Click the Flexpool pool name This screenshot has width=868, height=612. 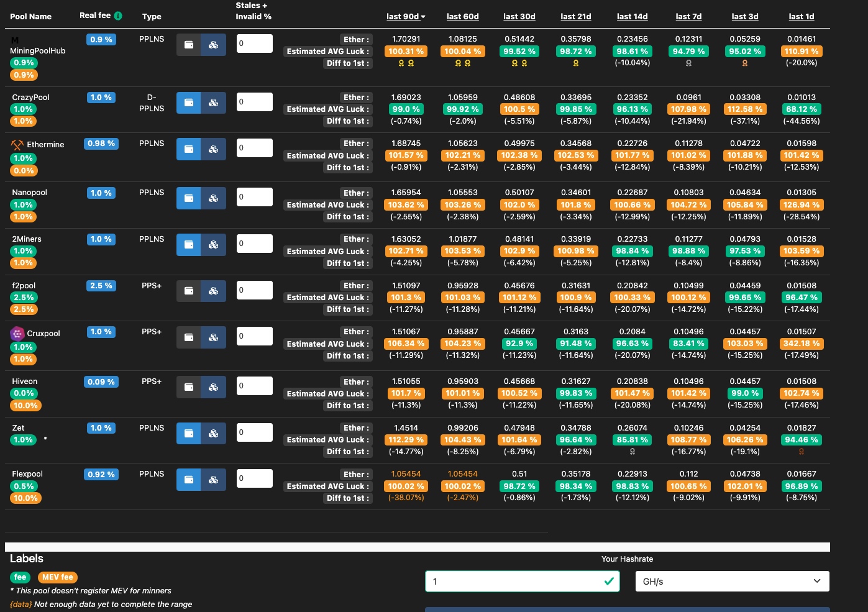(27, 474)
